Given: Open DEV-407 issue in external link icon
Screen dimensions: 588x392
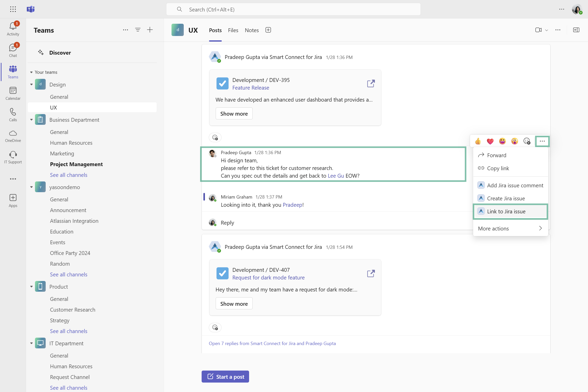Looking at the screenshot, I should 371,273.
